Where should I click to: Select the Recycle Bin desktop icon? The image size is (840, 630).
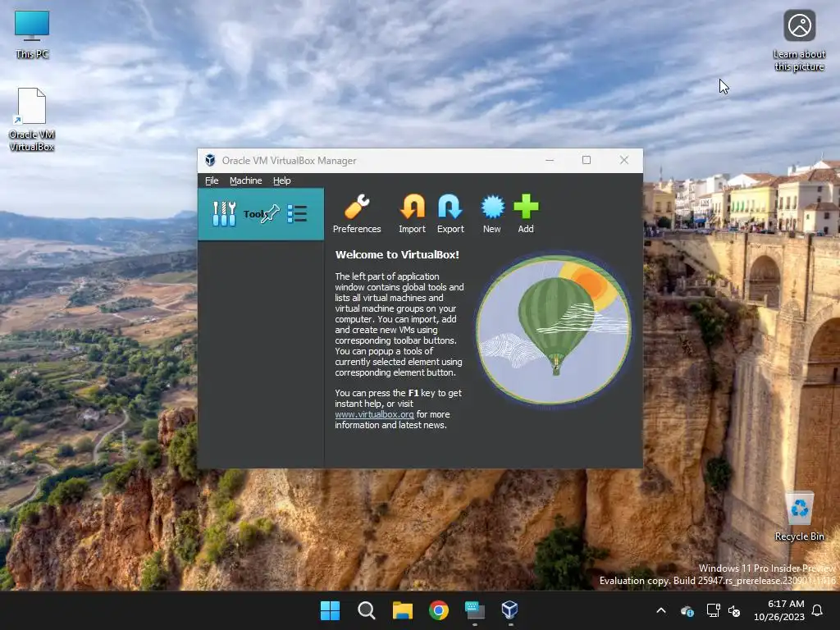click(x=799, y=516)
